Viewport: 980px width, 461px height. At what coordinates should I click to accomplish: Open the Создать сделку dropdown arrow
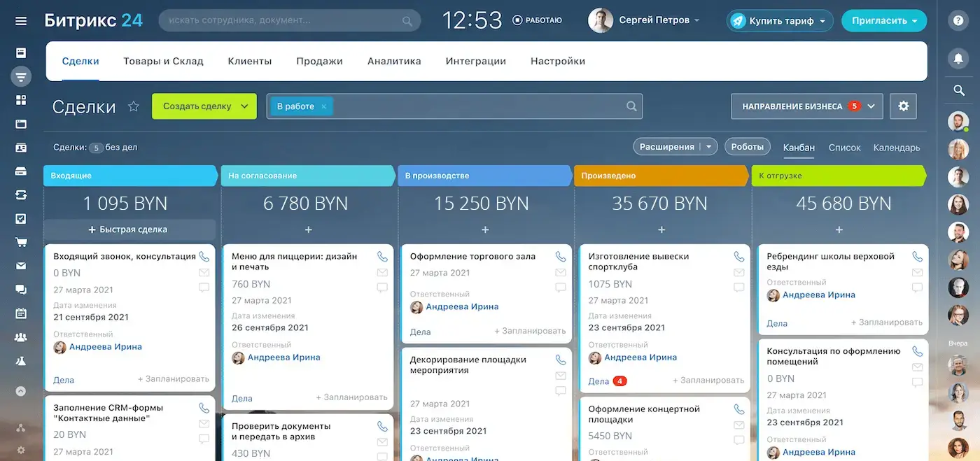point(244,106)
